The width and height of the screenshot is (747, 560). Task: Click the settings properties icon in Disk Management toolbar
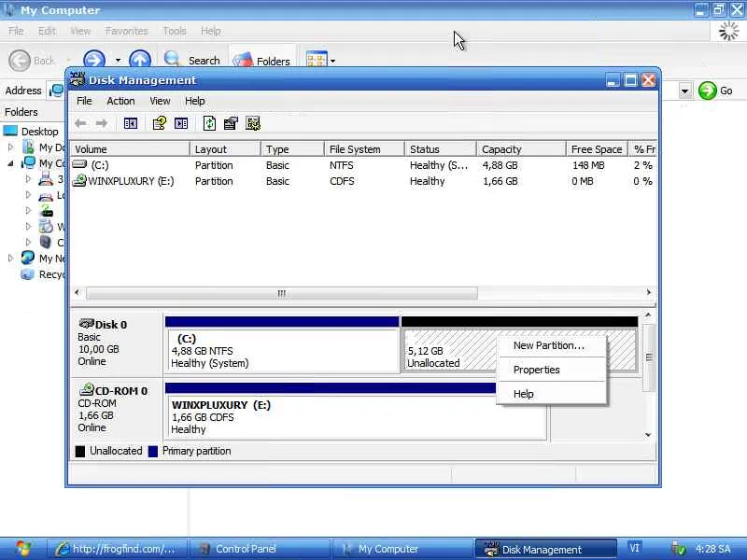[231, 123]
